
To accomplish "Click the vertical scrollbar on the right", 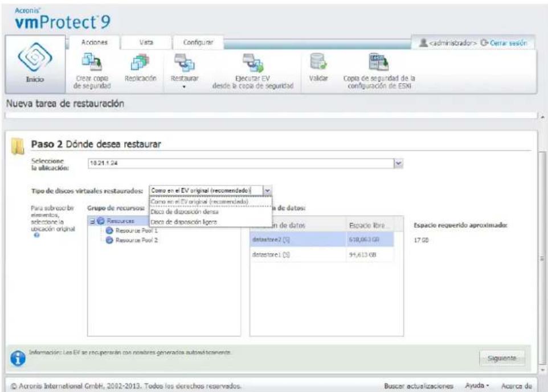I will 542,258.
